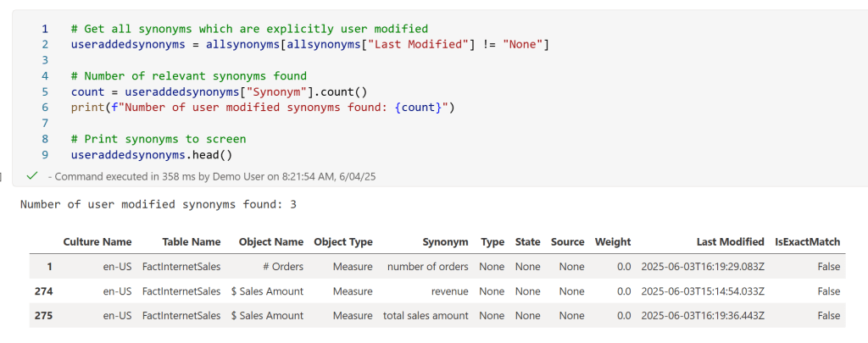Image resolution: width=868 pixels, height=343 pixels.
Task: Click the 'number of orders' synonym cell
Action: pos(427,266)
